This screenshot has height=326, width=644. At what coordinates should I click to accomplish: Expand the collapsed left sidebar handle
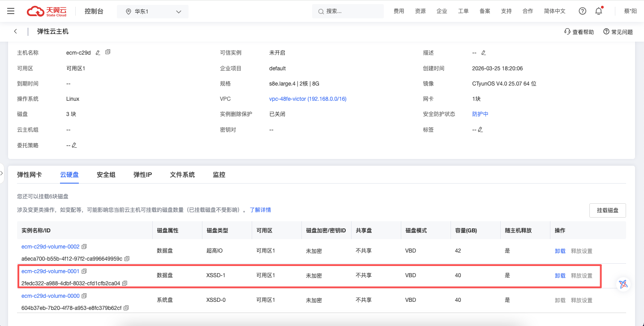tap(2, 173)
